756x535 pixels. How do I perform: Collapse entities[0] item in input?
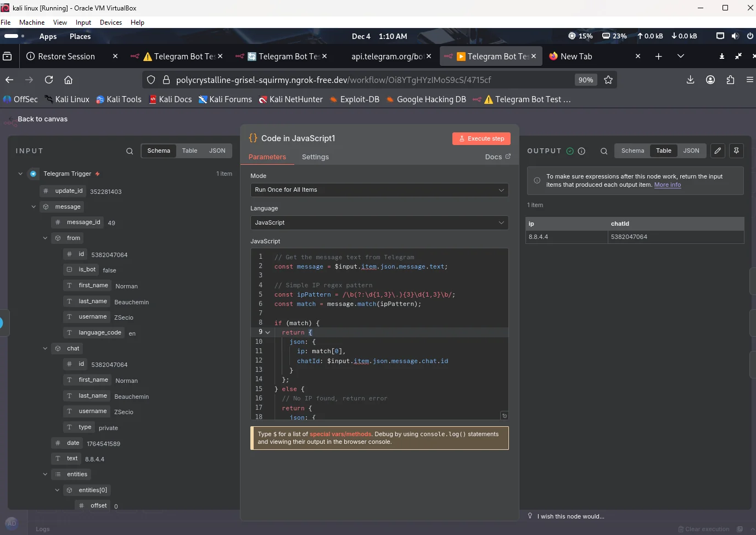click(x=57, y=490)
